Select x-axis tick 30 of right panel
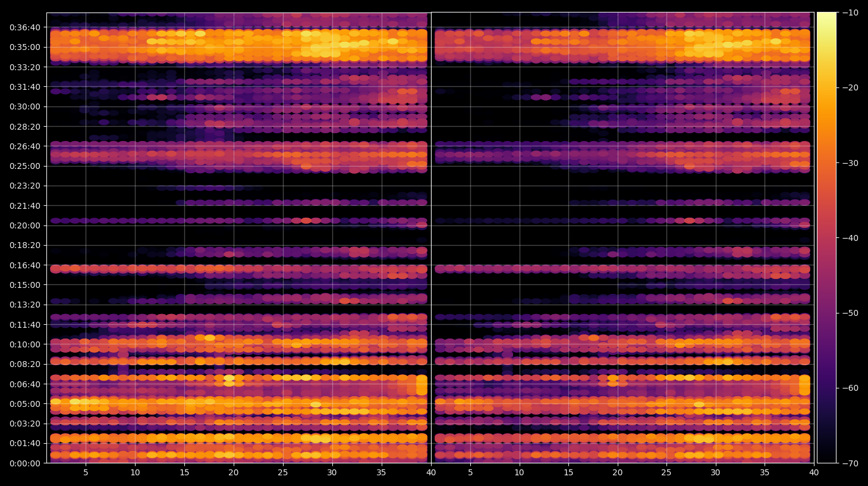Screen dimensions: 868x486 [715, 473]
